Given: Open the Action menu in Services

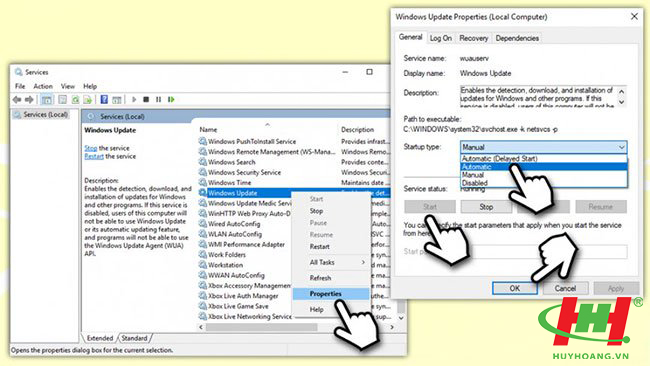Looking at the screenshot, I should (43, 86).
